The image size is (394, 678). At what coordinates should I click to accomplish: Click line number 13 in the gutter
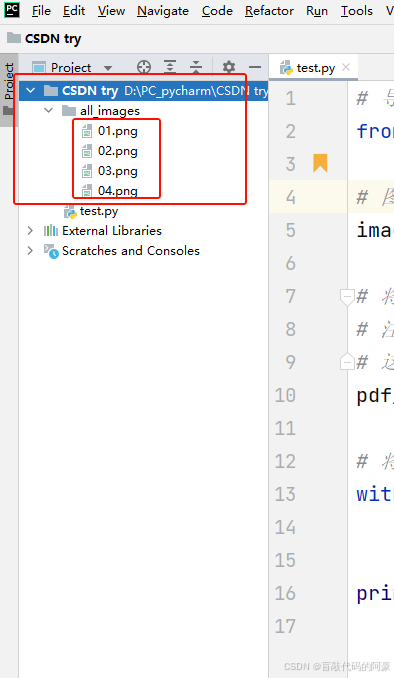click(285, 494)
